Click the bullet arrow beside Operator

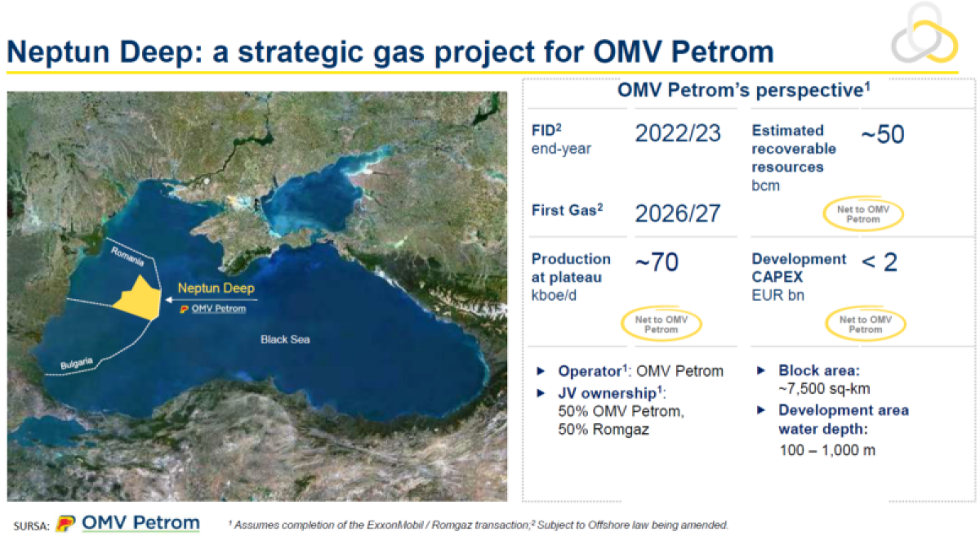[541, 371]
